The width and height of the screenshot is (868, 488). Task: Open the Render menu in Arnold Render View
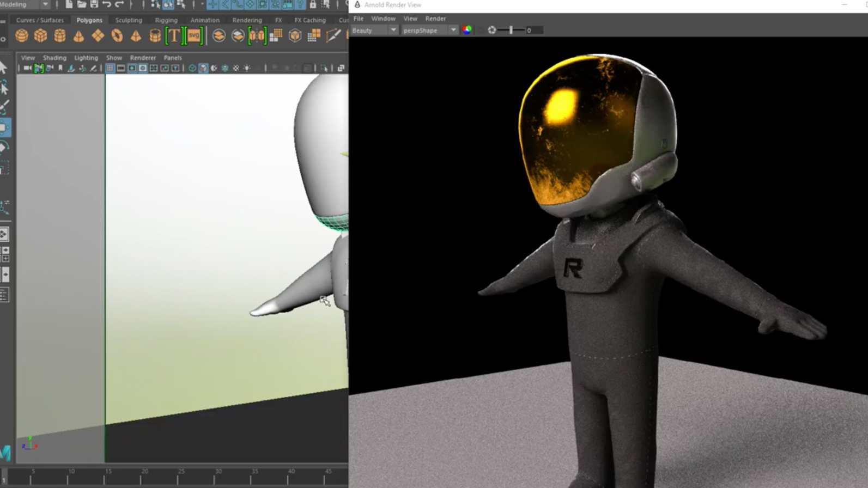click(x=435, y=19)
